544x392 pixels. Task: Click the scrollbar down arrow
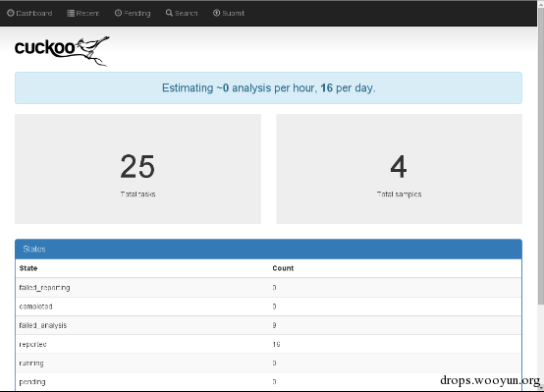[541, 388]
